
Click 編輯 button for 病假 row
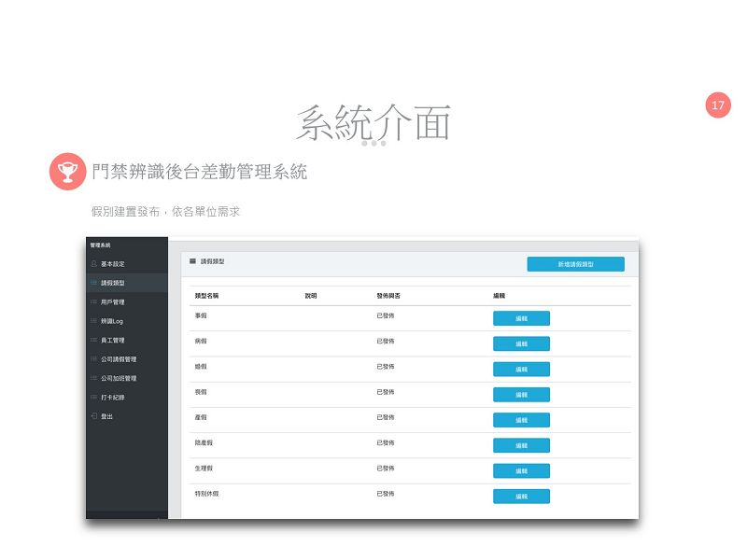tap(521, 343)
